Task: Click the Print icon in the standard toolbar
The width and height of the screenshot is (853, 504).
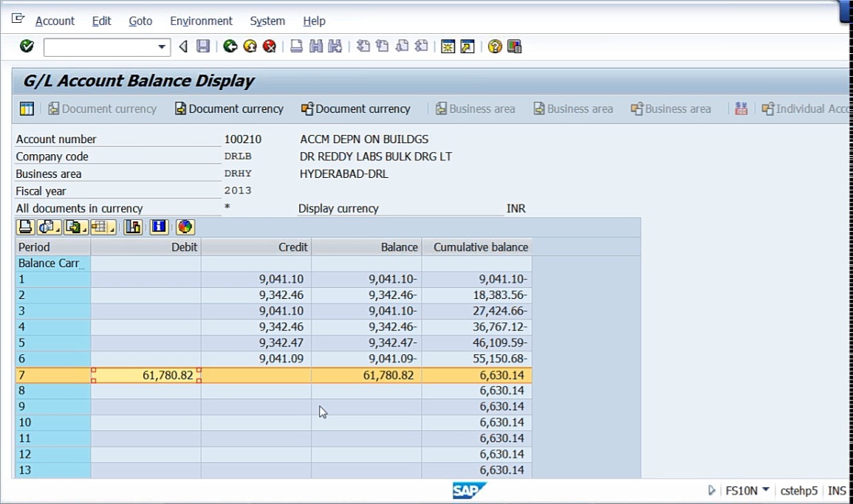Action: tap(296, 46)
